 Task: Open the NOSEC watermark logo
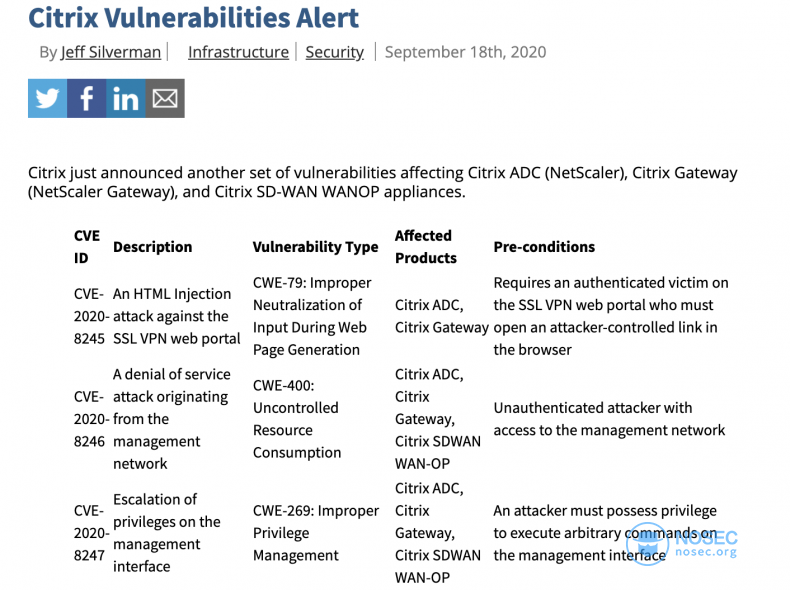tap(682, 544)
